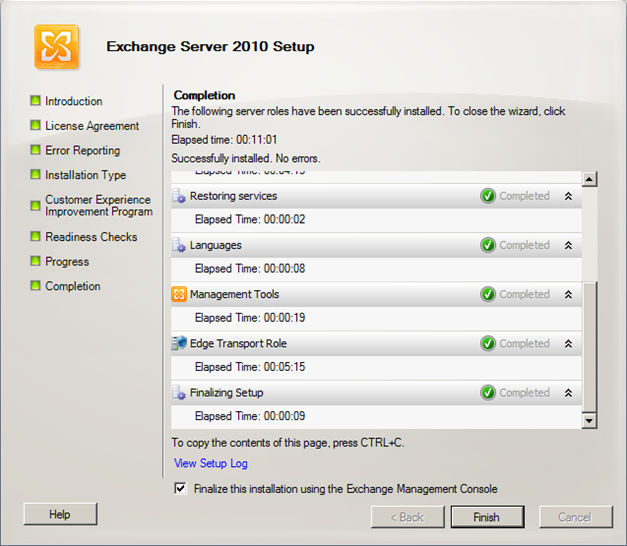Click the green square beside Customer Experience Improvement Program
Viewport: 627px width, 546px height.
[x=36, y=206]
